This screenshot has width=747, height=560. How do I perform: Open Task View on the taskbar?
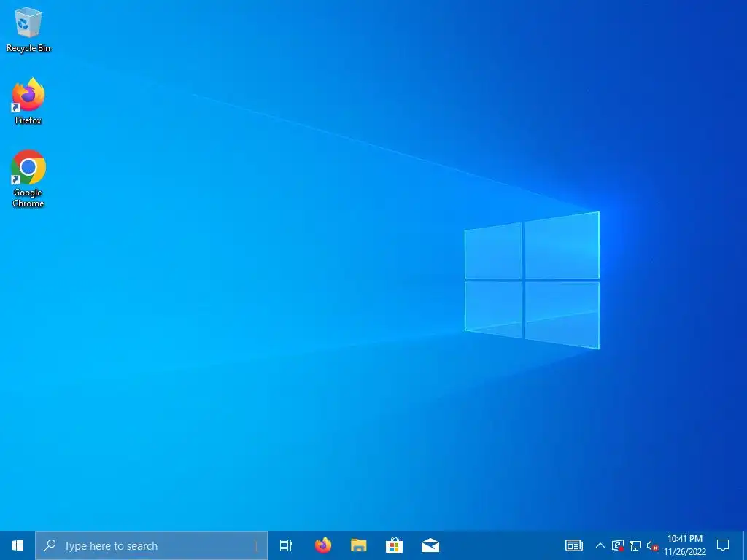[286, 545]
